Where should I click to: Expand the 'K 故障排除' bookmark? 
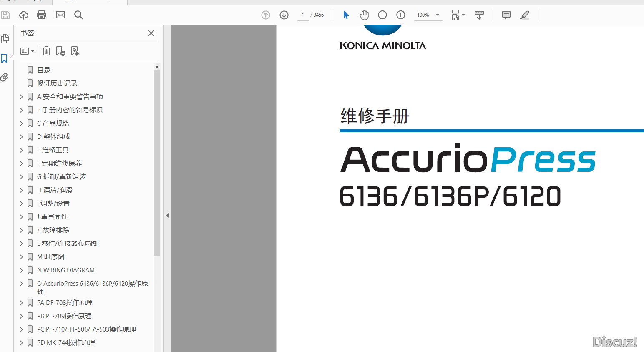21,230
